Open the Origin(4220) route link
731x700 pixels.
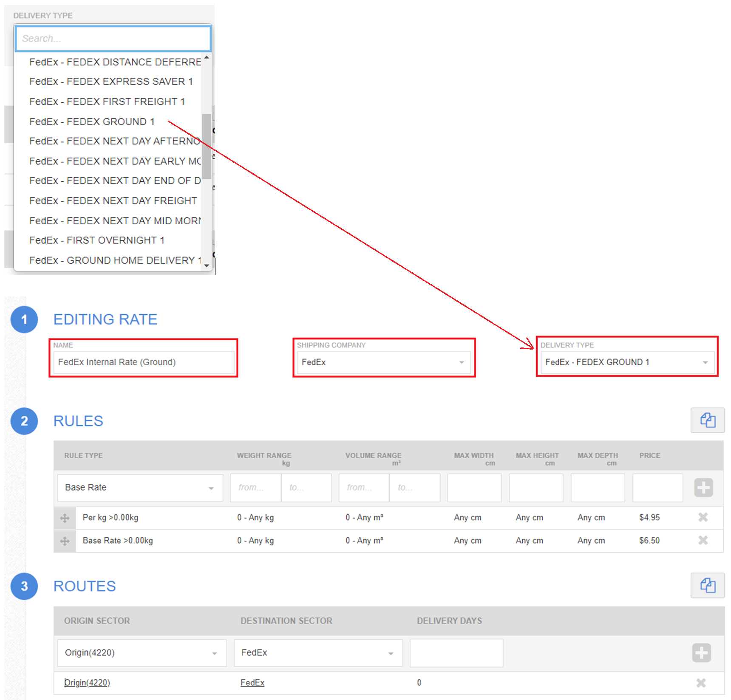[87, 683]
